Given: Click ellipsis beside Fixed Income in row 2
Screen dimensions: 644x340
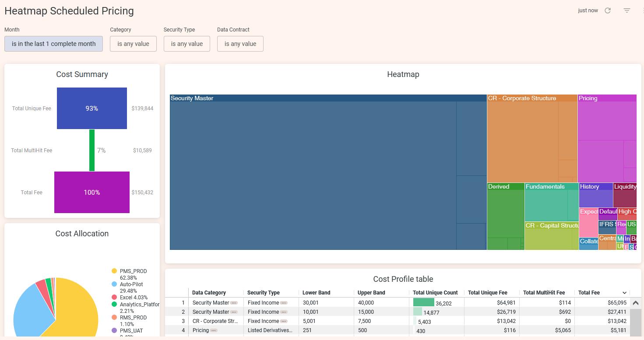Looking at the screenshot, I should click(284, 312).
